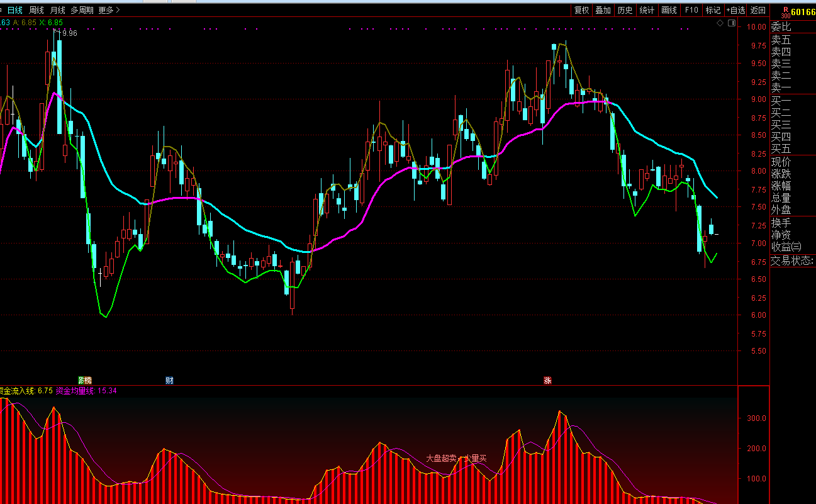This screenshot has height=504, width=816.
Task: Click the 涨幅 change percent label
Action: point(781,186)
